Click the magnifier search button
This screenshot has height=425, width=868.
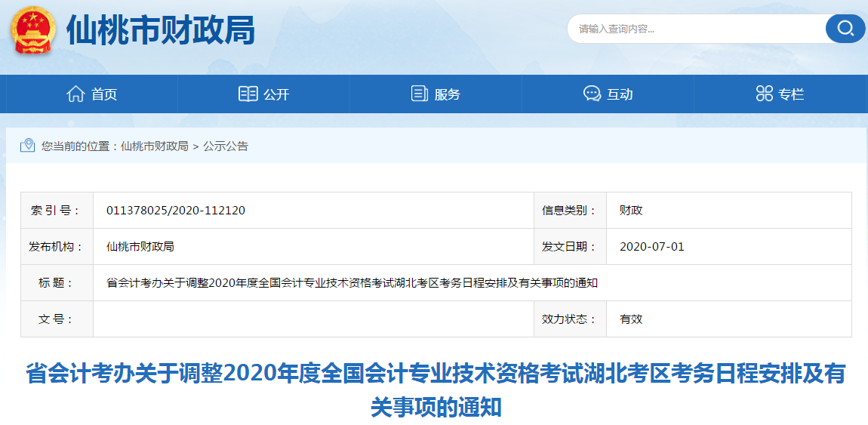[845, 29]
